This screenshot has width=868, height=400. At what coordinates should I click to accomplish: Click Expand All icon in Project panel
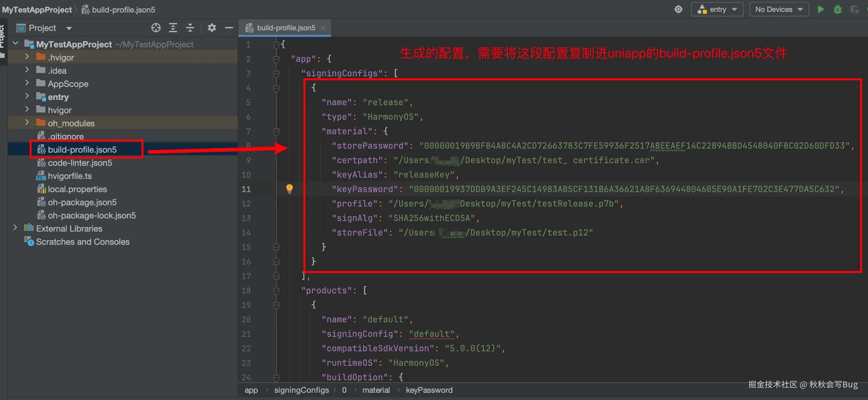pos(173,28)
